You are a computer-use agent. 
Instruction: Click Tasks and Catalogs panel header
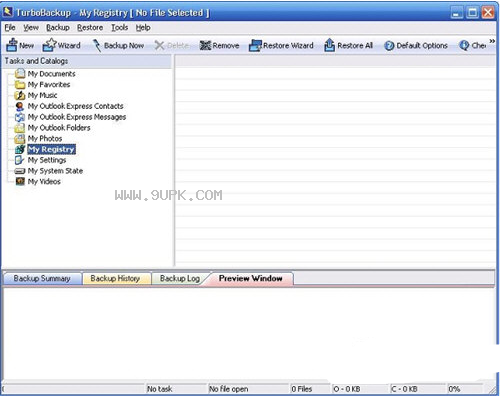87,61
